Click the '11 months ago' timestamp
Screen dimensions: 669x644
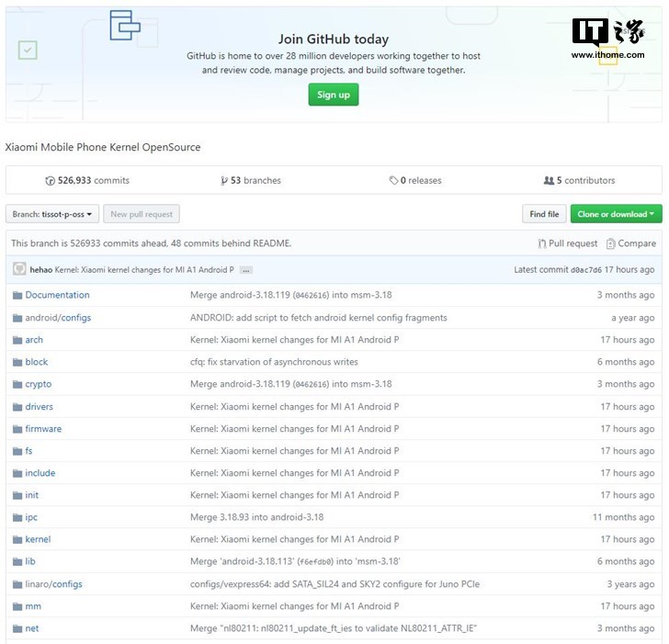point(623,517)
